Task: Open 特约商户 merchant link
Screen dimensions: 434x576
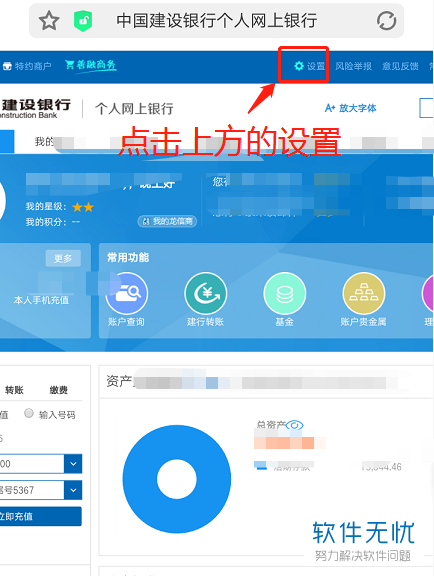Action: (27, 66)
